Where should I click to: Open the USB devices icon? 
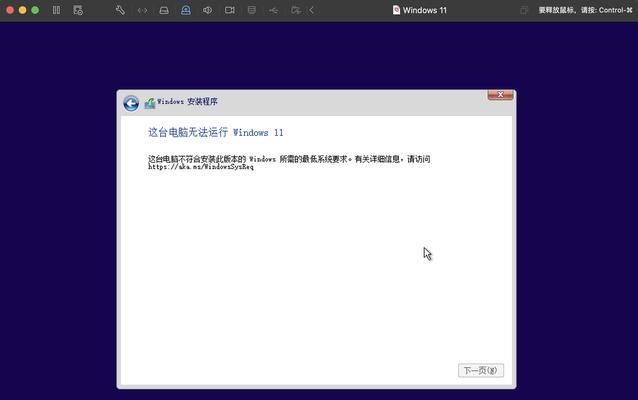pos(274,11)
